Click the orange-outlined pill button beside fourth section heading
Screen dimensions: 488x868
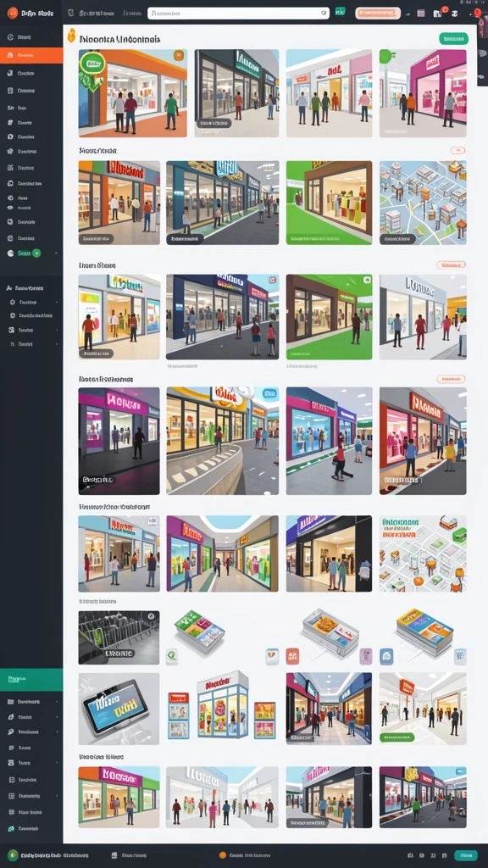[451, 379]
